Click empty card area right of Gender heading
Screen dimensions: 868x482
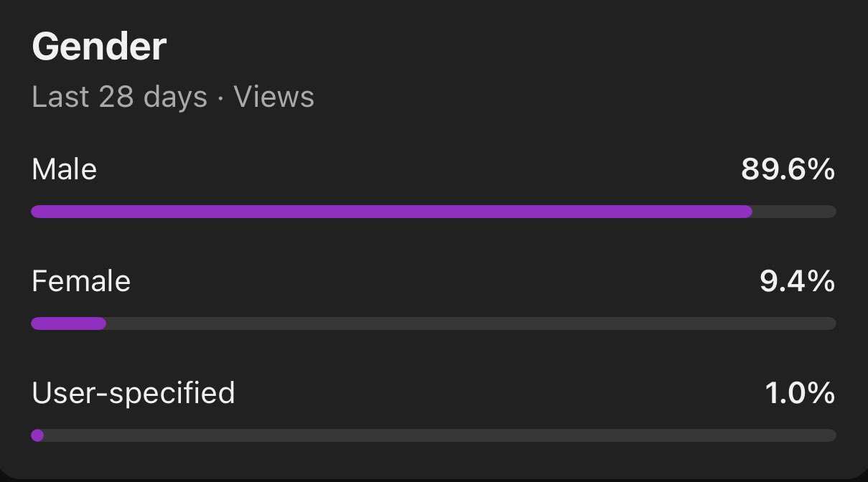pyautogui.click(x=503, y=47)
